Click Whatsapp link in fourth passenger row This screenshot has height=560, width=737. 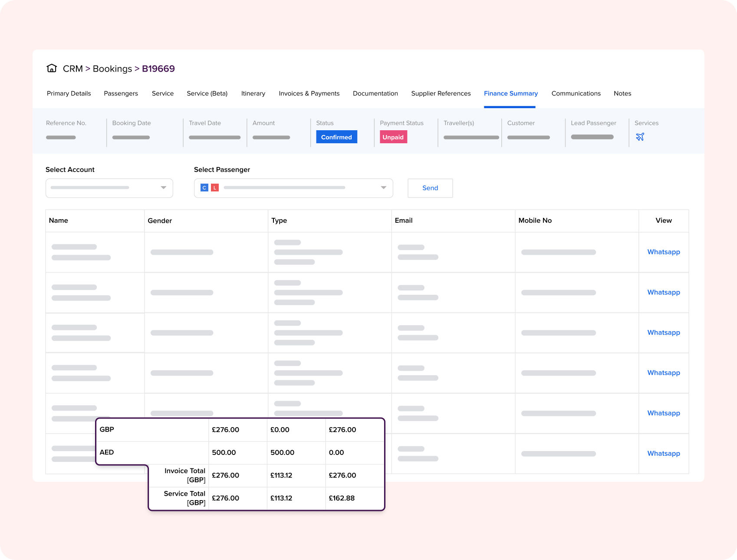point(664,372)
